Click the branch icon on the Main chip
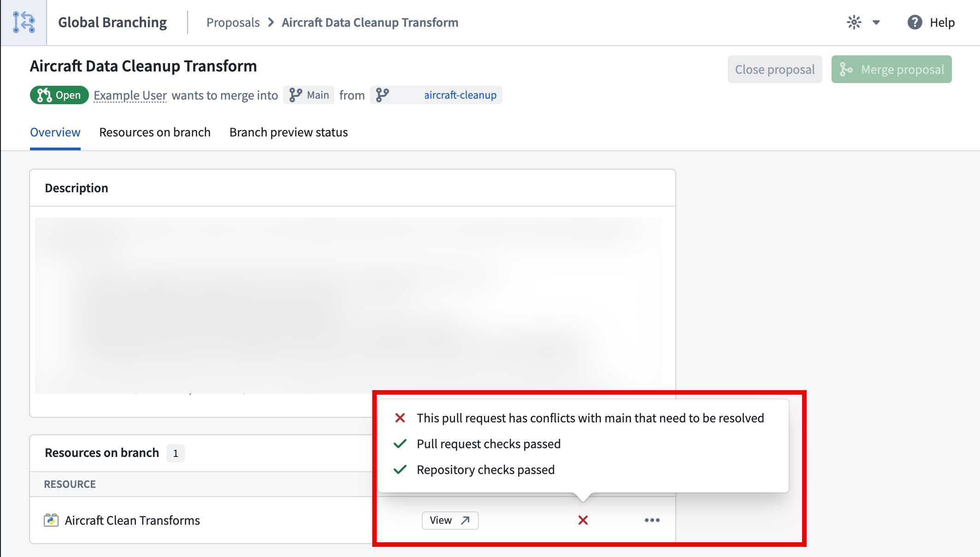Viewport: 980px width, 557px height. point(296,95)
